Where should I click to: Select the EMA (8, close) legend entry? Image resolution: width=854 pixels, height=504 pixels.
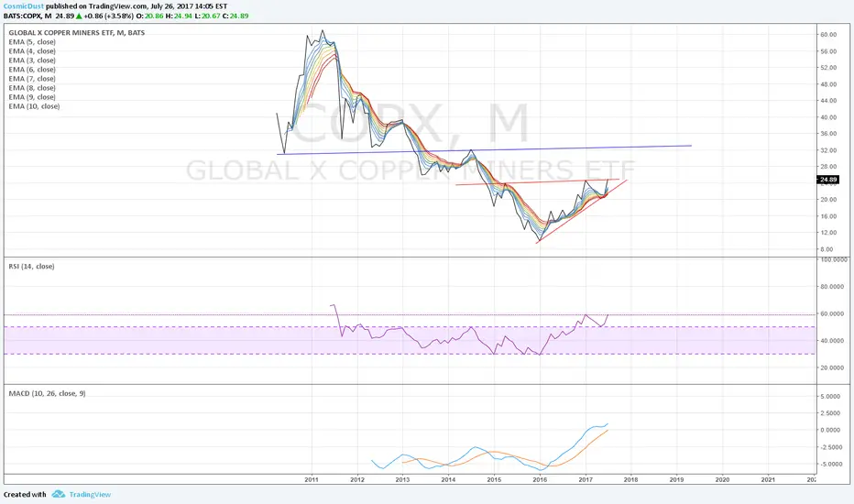click(32, 88)
